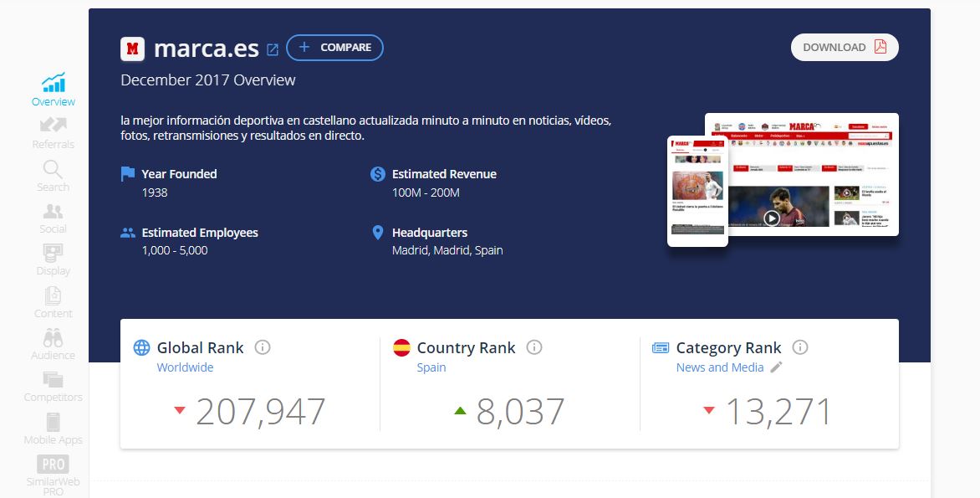Open marca.es in external link icon

(273, 49)
